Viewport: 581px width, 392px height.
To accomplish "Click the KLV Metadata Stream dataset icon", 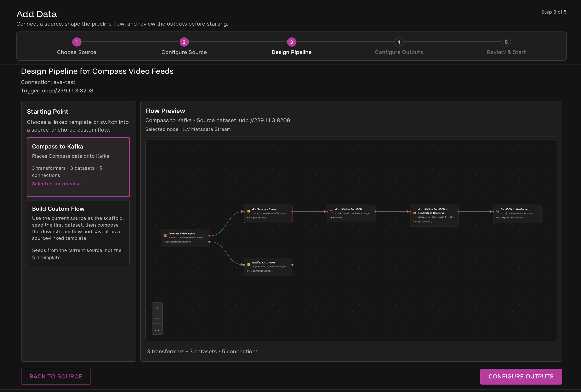I will click(x=249, y=211).
